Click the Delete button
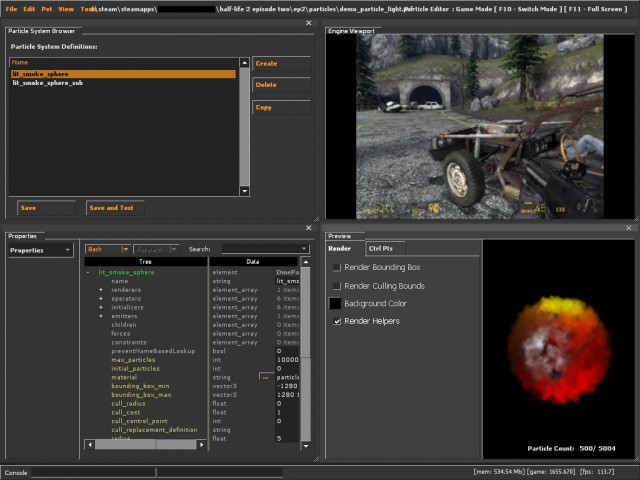This screenshot has width=640, height=480. click(x=281, y=84)
